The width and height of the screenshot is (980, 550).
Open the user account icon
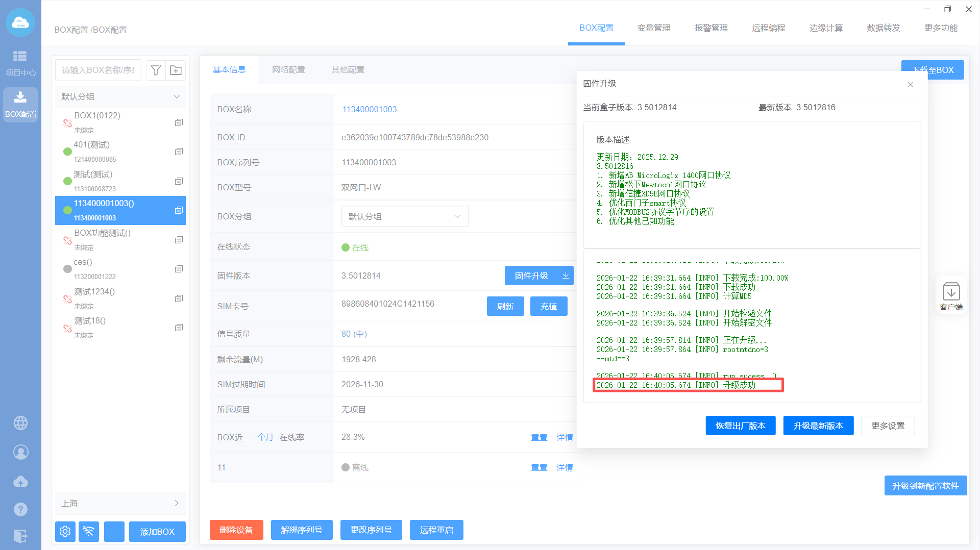pyautogui.click(x=20, y=452)
